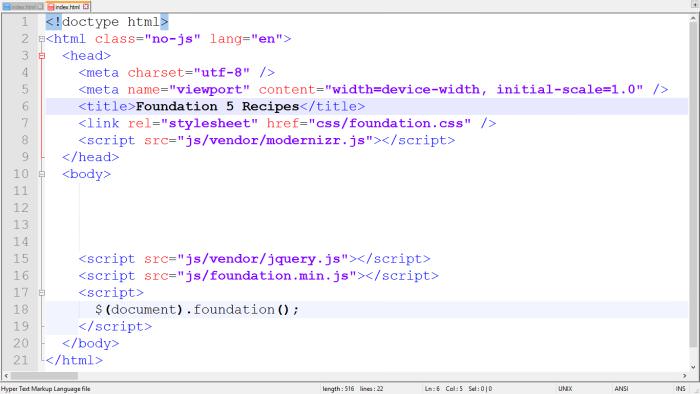Click the closing head tag

pos(91,158)
